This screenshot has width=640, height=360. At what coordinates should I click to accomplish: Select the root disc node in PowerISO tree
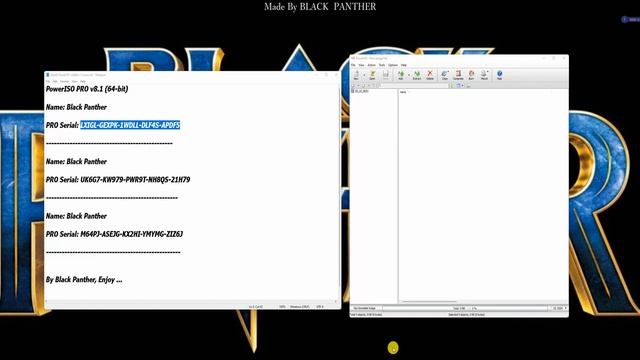click(360, 91)
